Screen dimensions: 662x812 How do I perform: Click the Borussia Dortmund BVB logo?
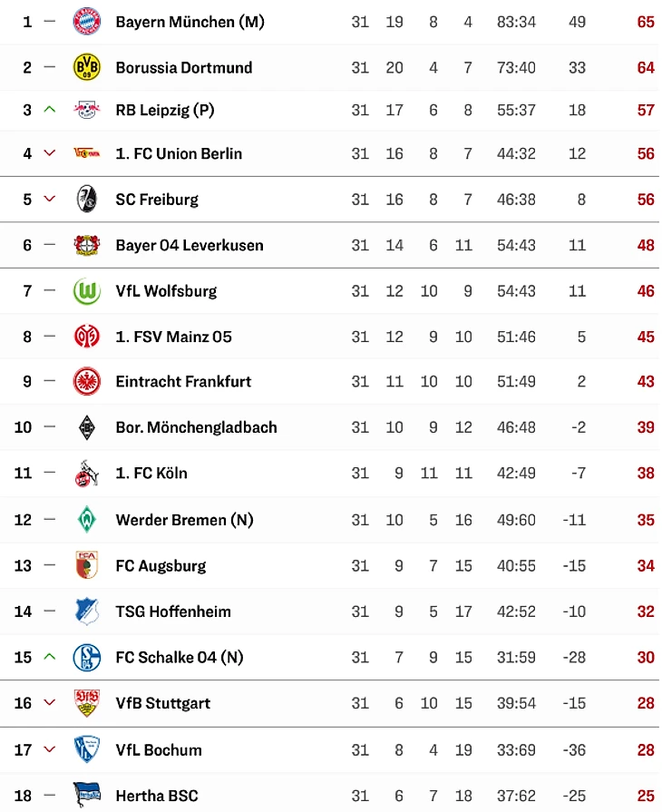point(87,67)
